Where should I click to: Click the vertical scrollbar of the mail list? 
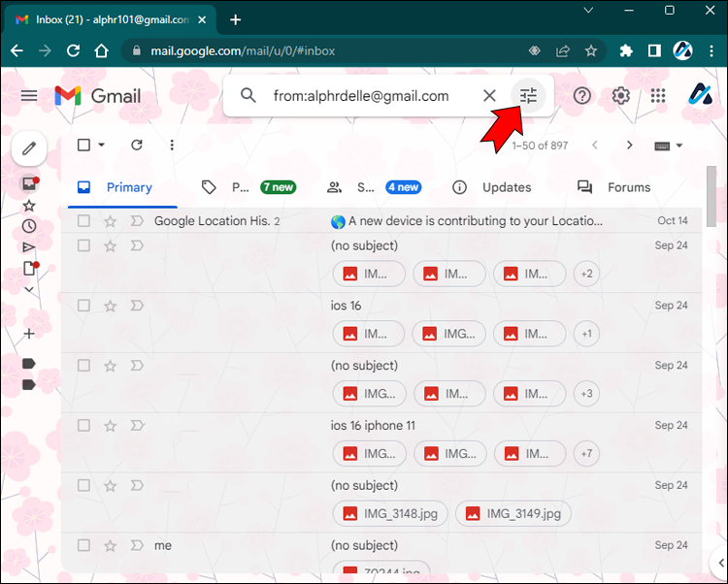click(x=711, y=197)
